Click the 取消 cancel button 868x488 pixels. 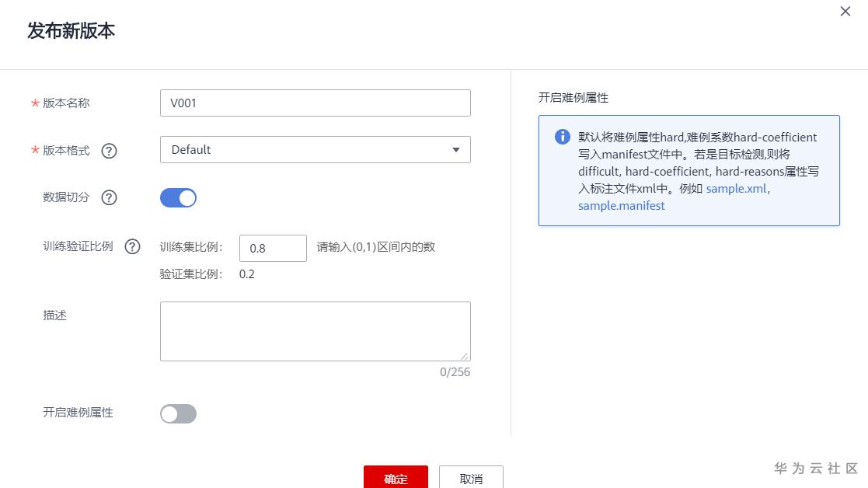point(471,477)
